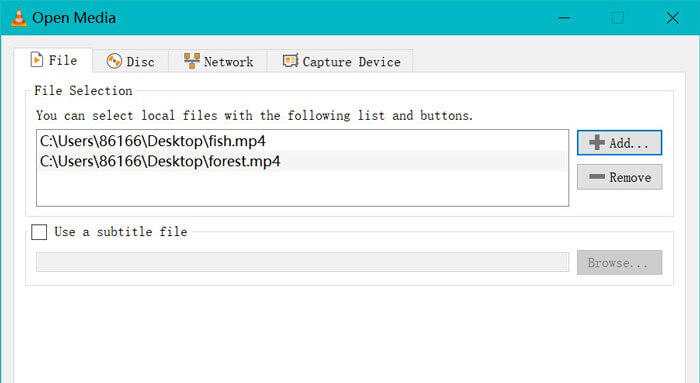Select forest.mp4 in the file list

[x=302, y=161]
